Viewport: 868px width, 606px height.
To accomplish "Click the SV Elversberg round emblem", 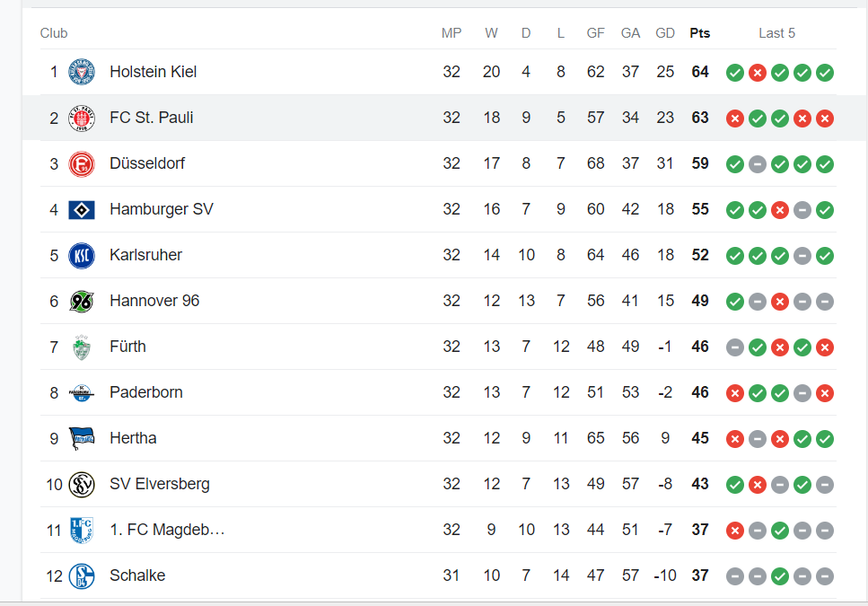I will click(82, 484).
